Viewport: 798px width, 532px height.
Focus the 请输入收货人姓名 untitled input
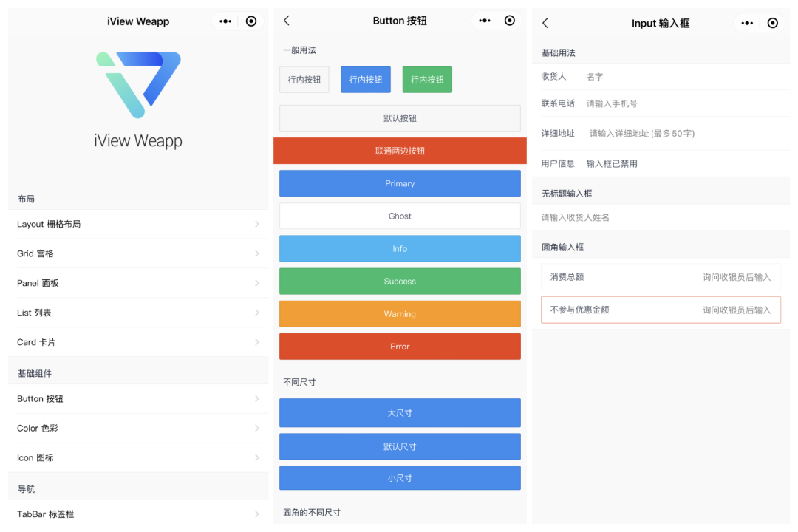tap(661, 217)
